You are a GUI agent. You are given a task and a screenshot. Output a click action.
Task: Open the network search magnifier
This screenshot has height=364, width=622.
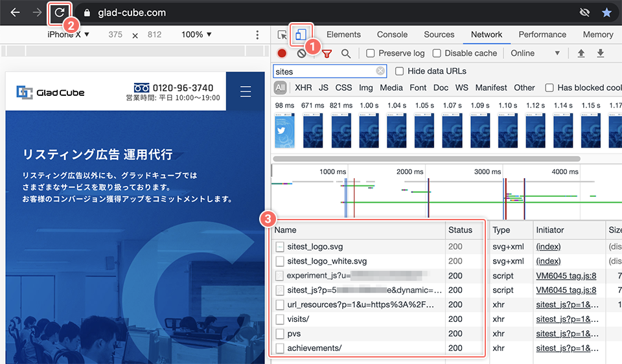346,54
